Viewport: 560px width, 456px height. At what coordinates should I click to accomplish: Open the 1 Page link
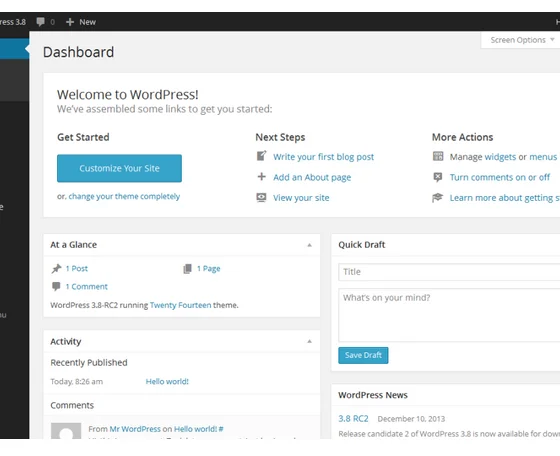pyautogui.click(x=209, y=269)
